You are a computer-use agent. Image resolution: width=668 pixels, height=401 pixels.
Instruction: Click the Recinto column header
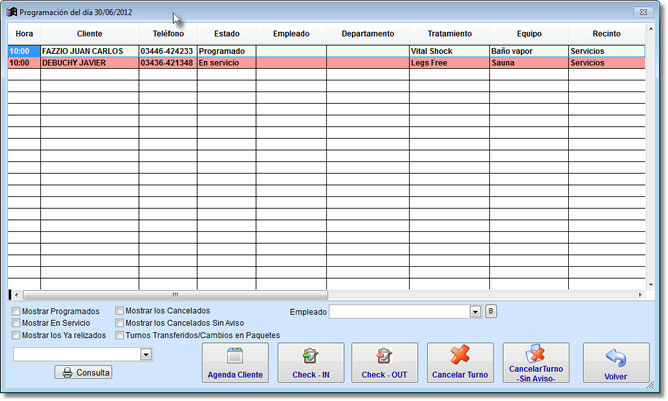607,34
